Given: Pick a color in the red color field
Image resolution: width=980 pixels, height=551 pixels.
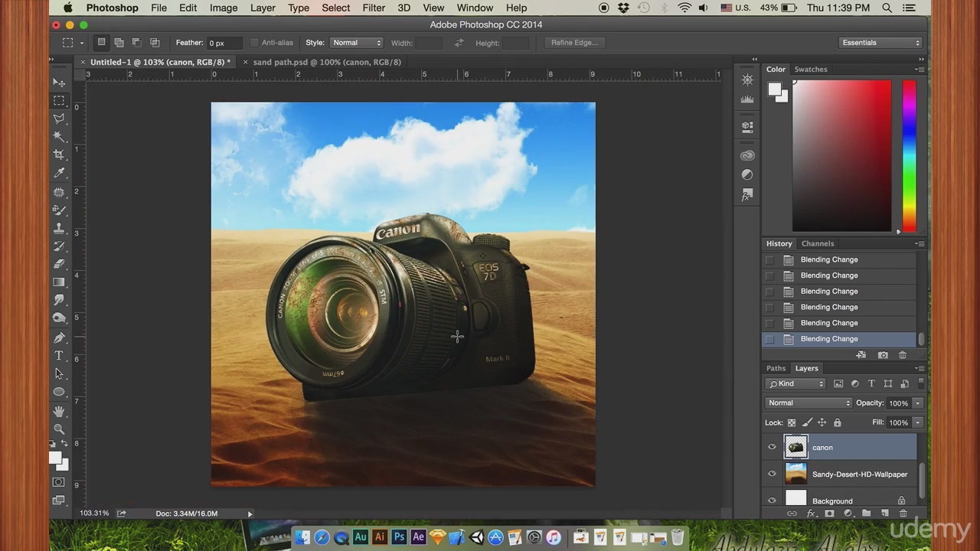Looking at the screenshot, I should [841, 155].
